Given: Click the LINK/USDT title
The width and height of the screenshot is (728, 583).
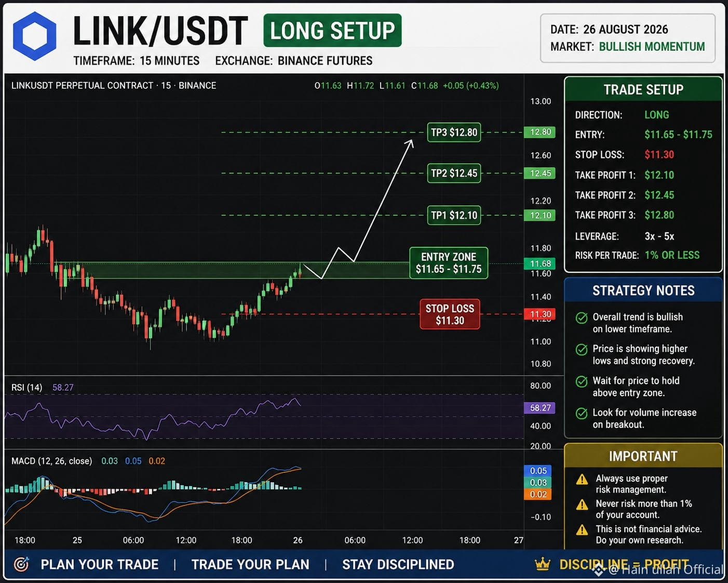Looking at the screenshot, I should (x=160, y=31).
